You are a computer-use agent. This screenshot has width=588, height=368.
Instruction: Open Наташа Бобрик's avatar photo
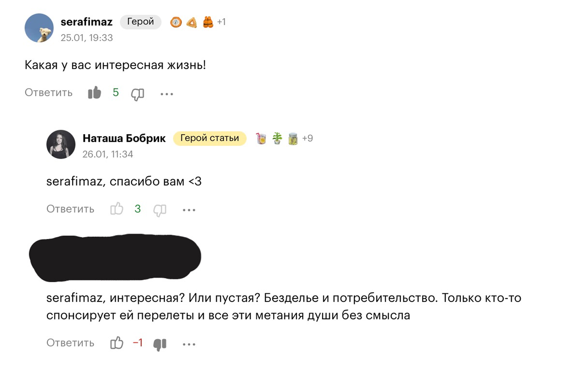(x=61, y=144)
